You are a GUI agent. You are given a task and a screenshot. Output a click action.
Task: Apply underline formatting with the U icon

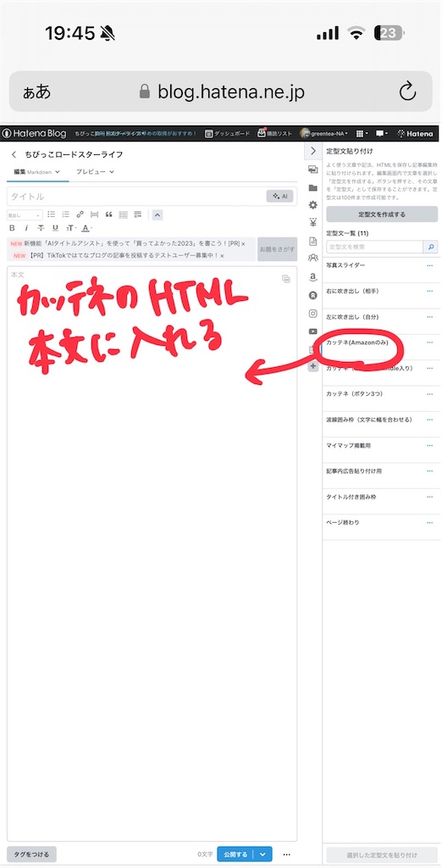click(55, 228)
